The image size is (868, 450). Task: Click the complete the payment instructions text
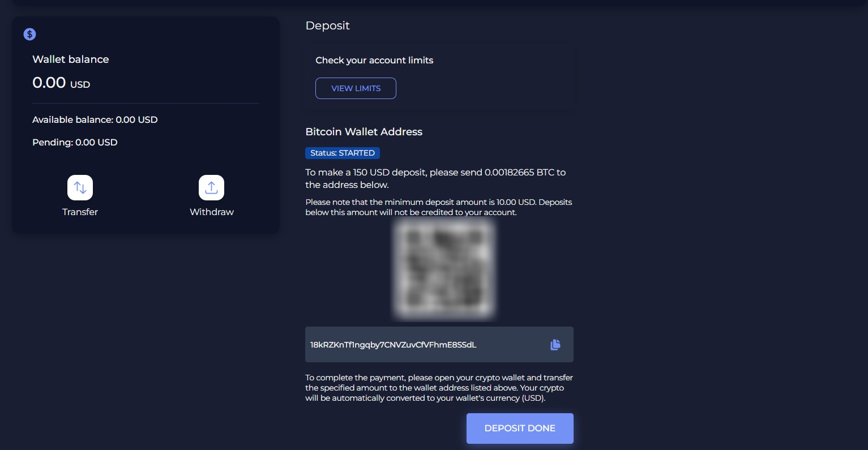click(x=439, y=388)
